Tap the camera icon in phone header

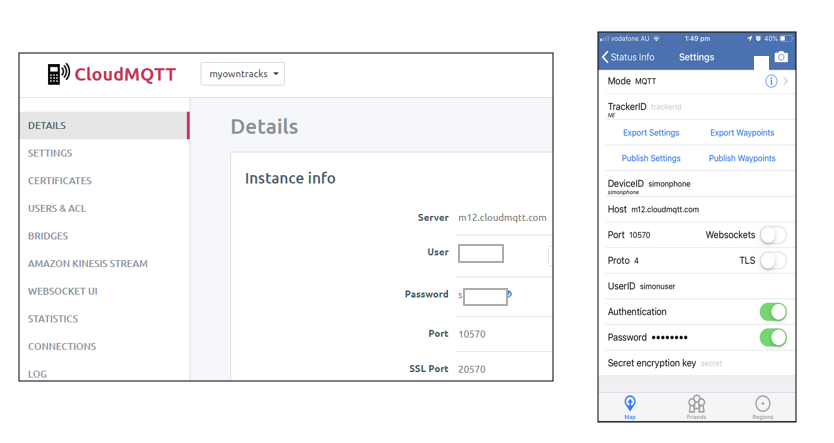(781, 57)
